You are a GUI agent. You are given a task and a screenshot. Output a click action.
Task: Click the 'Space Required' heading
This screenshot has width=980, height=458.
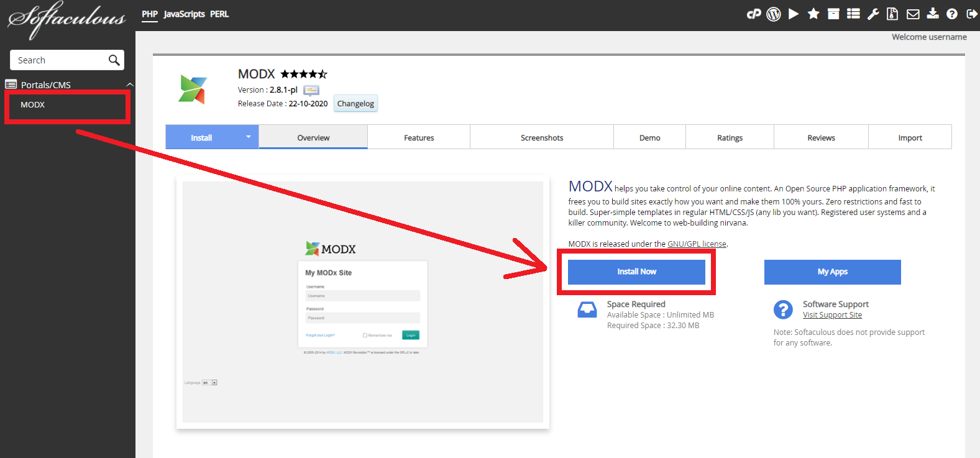pos(636,304)
